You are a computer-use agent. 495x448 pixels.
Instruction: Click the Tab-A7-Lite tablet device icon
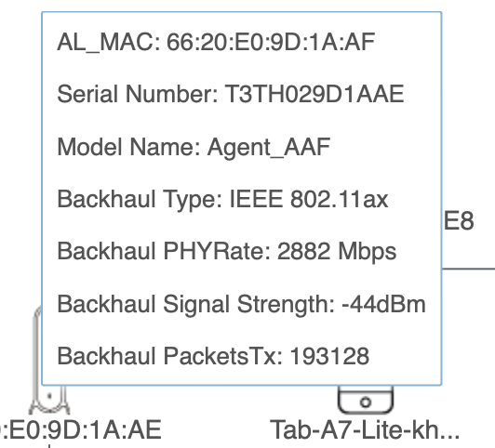[x=366, y=400]
